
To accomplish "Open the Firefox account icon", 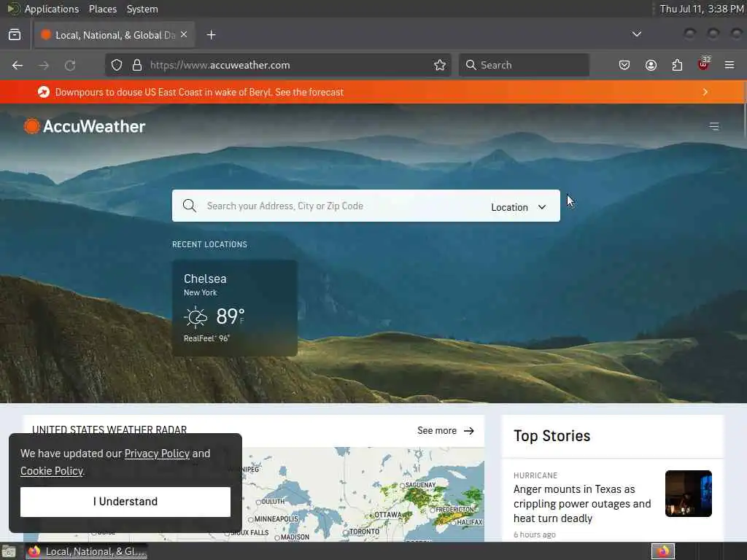I will click(651, 65).
